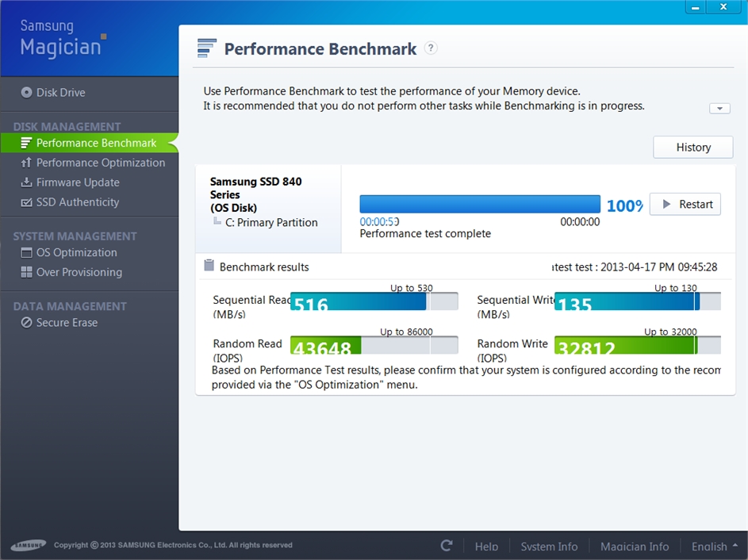
Task: Click the Firmware Update download icon
Action: pyautogui.click(x=26, y=182)
